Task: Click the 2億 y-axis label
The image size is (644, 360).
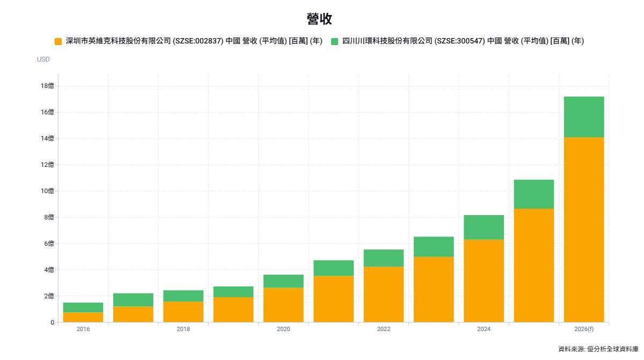Action: click(x=49, y=296)
